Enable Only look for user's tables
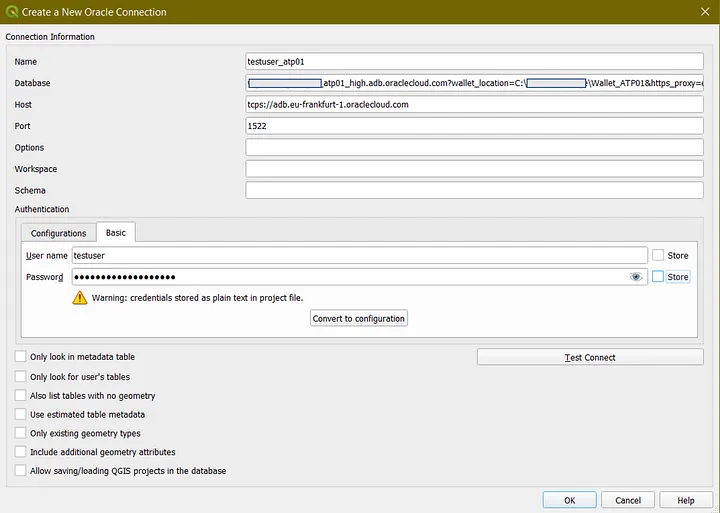This screenshot has width=720, height=513. (20, 377)
